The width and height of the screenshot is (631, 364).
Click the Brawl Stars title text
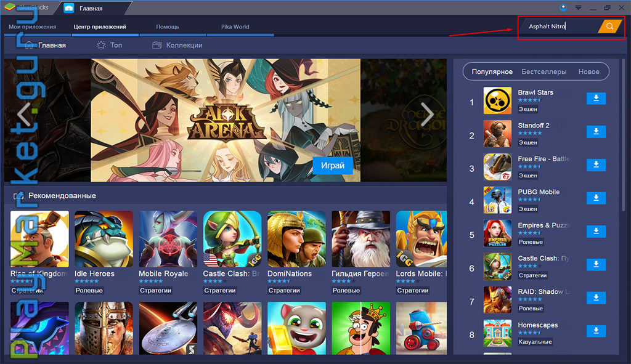point(535,92)
